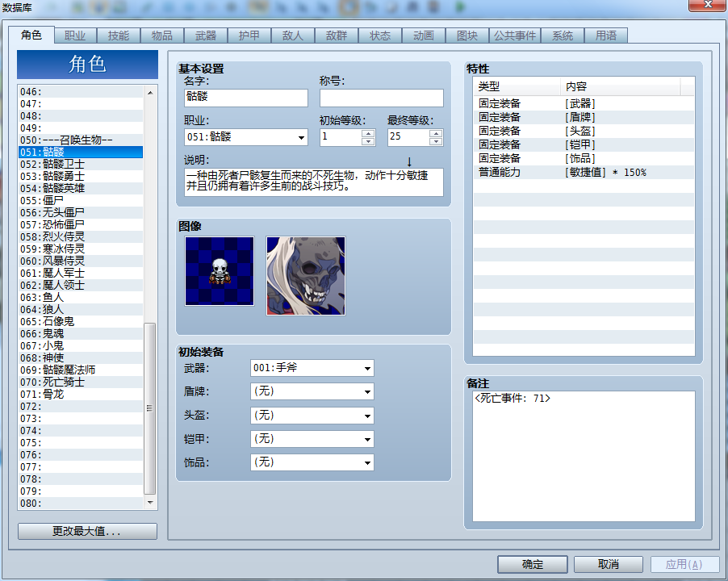Click the 类型 column header
This screenshot has width=728, height=581.
pyautogui.click(x=517, y=86)
